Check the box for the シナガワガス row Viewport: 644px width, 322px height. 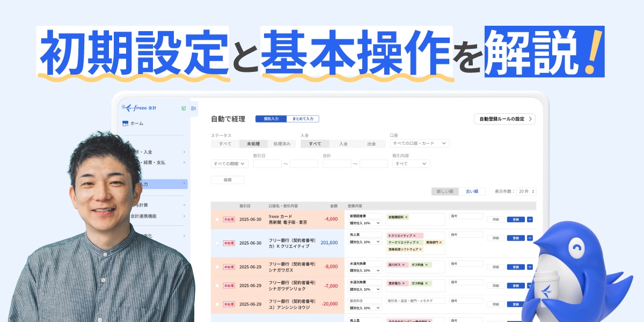click(x=217, y=267)
